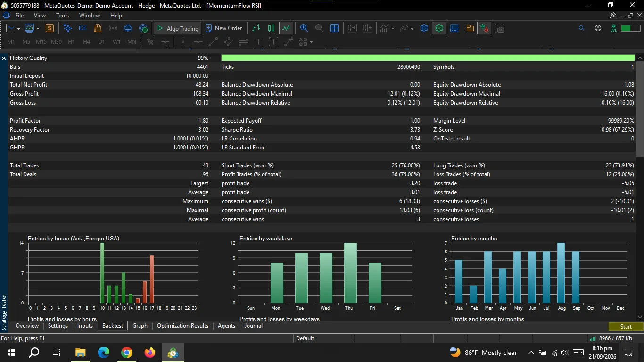Screen dimensions: 644x362
Task: Toggle the Algo Trading button
Action: coord(177,28)
